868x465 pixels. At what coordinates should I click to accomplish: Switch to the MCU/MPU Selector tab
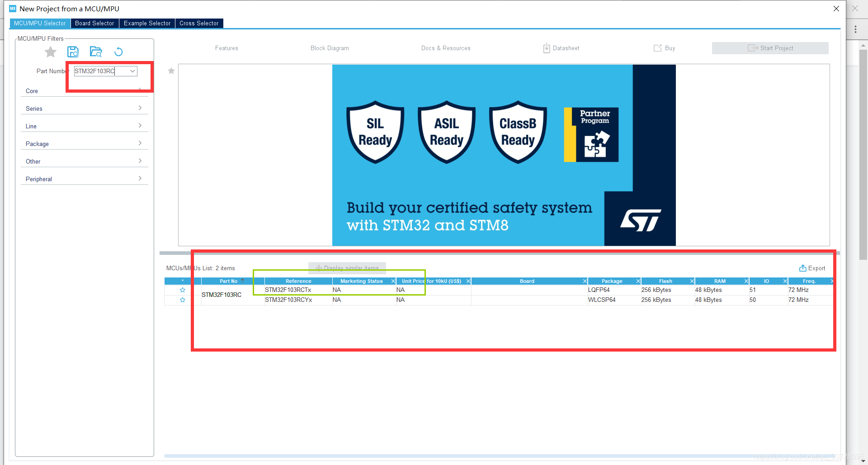click(40, 23)
